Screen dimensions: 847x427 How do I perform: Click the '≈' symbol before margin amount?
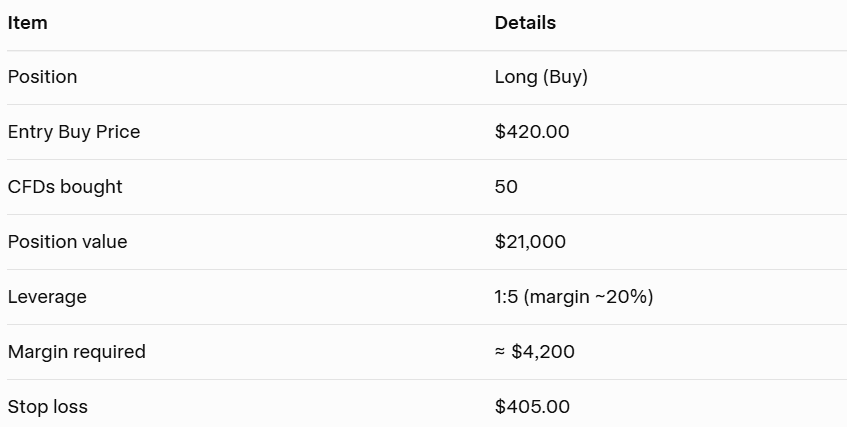pyautogui.click(x=500, y=352)
